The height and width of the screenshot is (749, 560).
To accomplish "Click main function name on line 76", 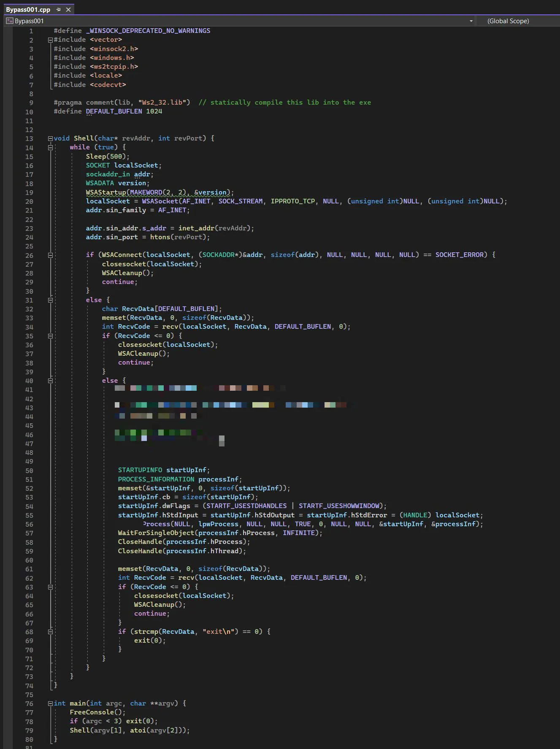I will [x=78, y=703].
